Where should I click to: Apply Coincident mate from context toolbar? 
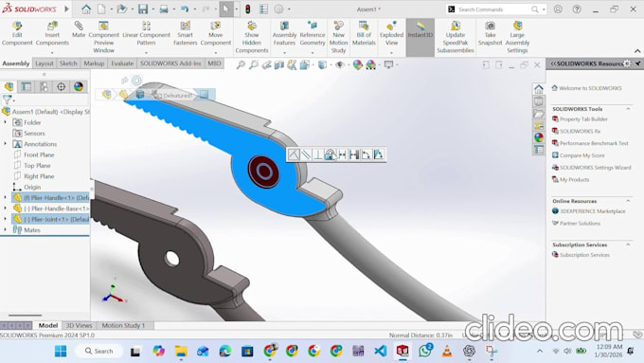(x=294, y=154)
